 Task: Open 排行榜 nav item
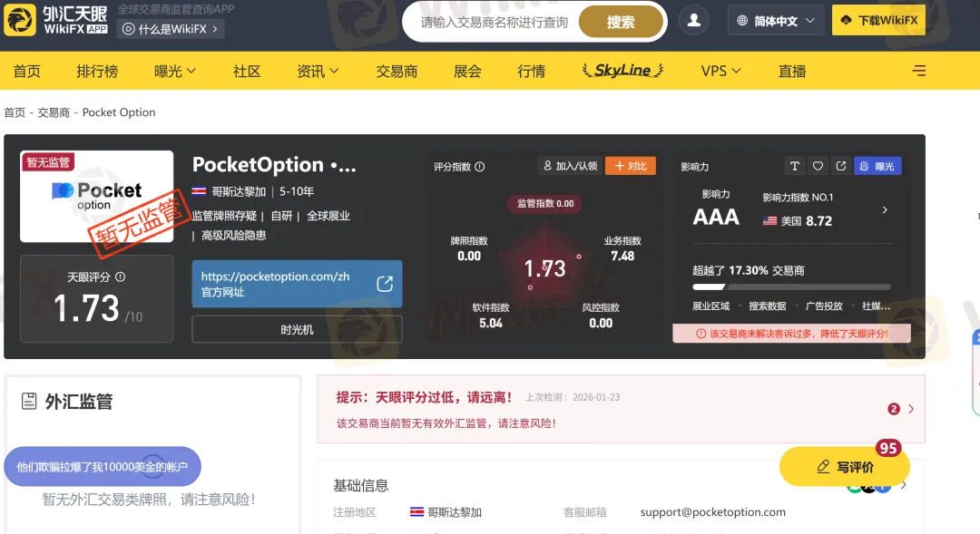pos(97,72)
